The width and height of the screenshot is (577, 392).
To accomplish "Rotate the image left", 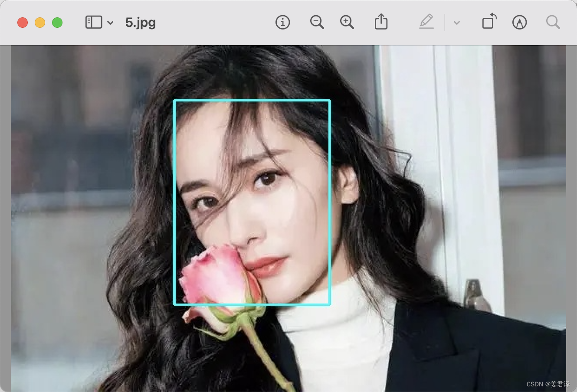I will pyautogui.click(x=489, y=22).
